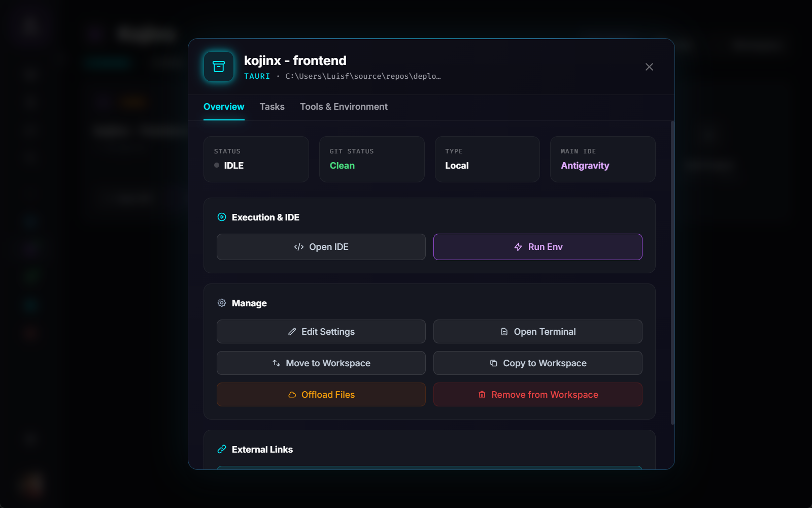Click the Offload Files button
The height and width of the screenshot is (508, 812).
[321, 395]
